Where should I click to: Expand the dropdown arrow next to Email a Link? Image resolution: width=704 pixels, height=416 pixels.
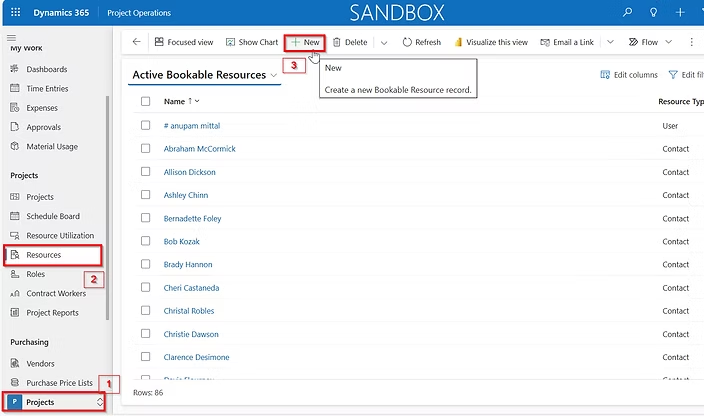tap(610, 42)
